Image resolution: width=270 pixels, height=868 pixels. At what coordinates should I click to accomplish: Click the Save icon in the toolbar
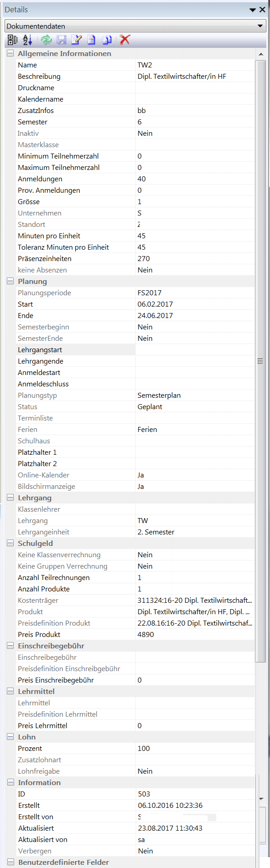tap(61, 40)
